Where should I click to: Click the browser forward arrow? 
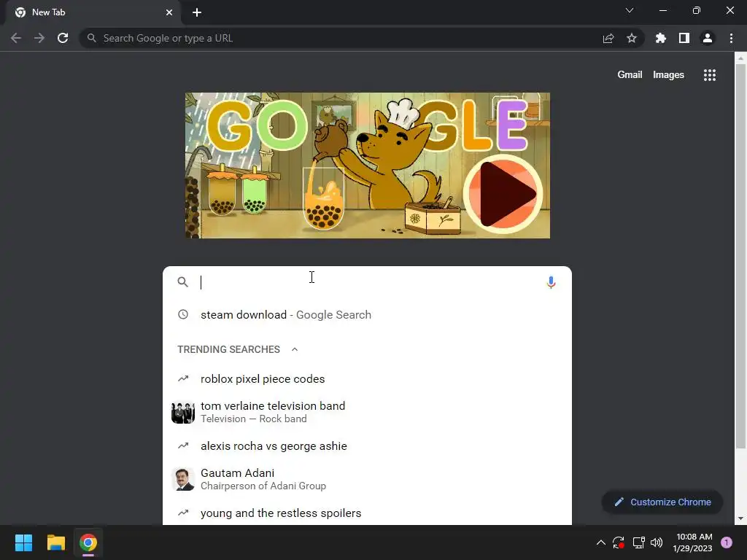coord(39,38)
